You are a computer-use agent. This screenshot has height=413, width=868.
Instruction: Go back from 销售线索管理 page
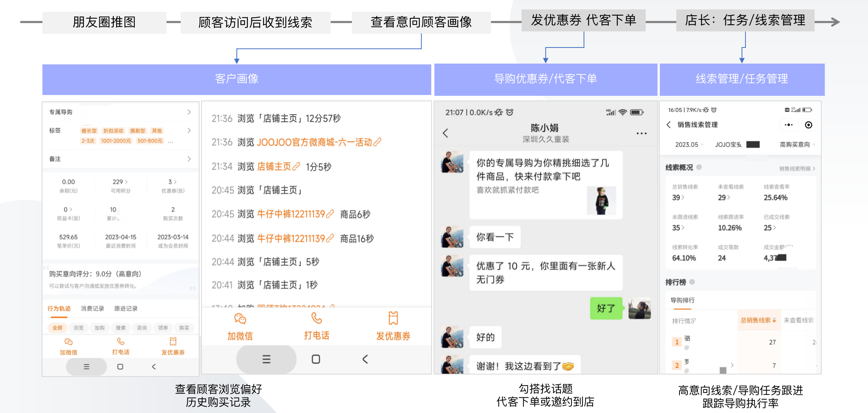pyautogui.click(x=668, y=125)
